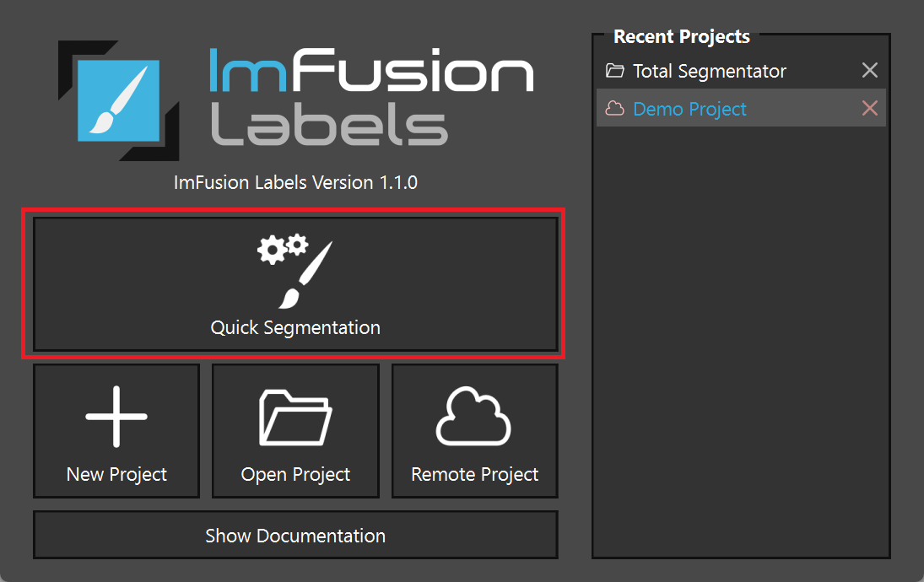This screenshot has height=582, width=924.
Task: Click the cloud icon for Remote Project
Action: click(x=473, y=416)
